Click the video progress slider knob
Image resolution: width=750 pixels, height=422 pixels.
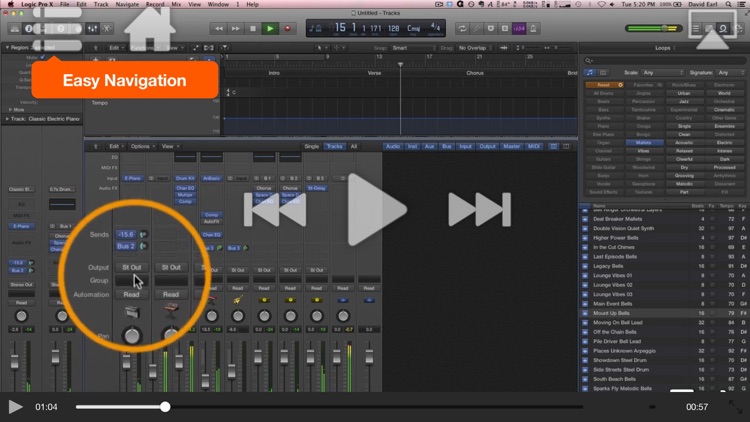(165, 407)
